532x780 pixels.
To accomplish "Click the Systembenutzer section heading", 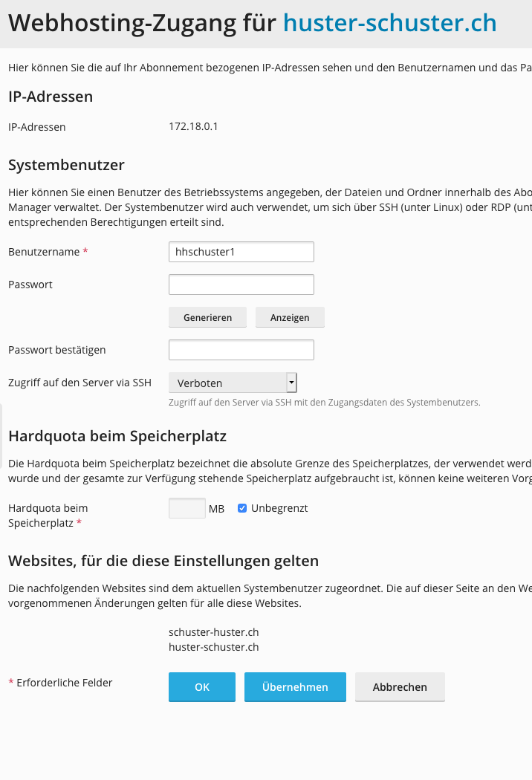I will coord(66,165).
